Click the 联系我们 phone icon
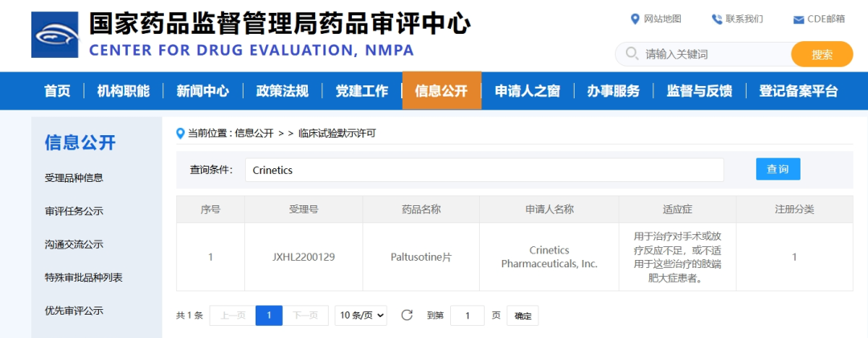Image resolution: width=868 pixels, height=338 pixels. (x=716, y=19)
